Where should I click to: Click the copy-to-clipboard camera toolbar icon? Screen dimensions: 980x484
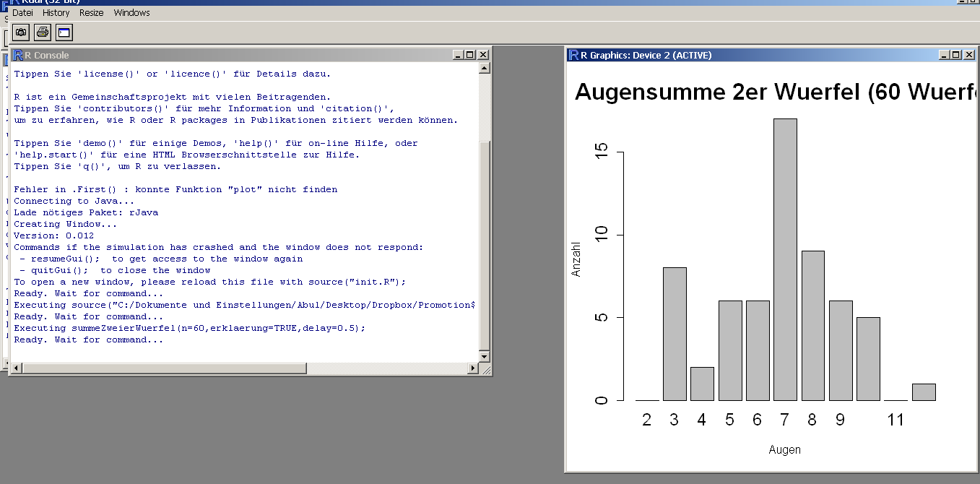coord(21,33)
